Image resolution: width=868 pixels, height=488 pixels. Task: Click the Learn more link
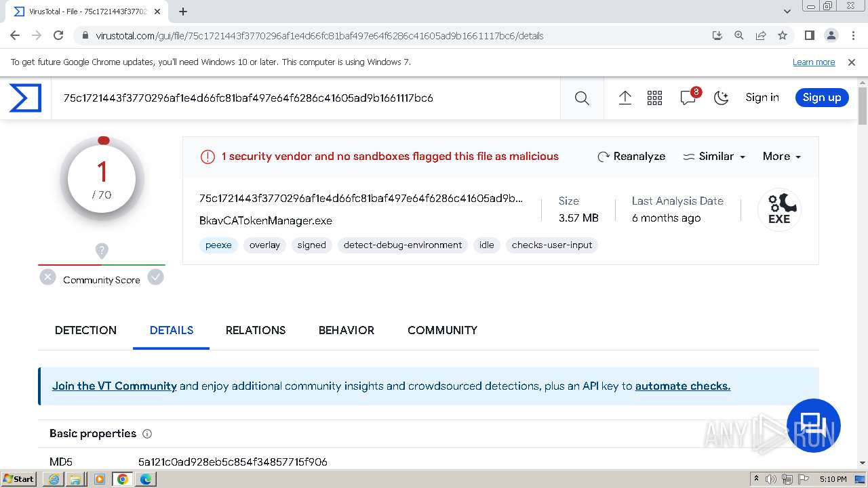point(814,62)
